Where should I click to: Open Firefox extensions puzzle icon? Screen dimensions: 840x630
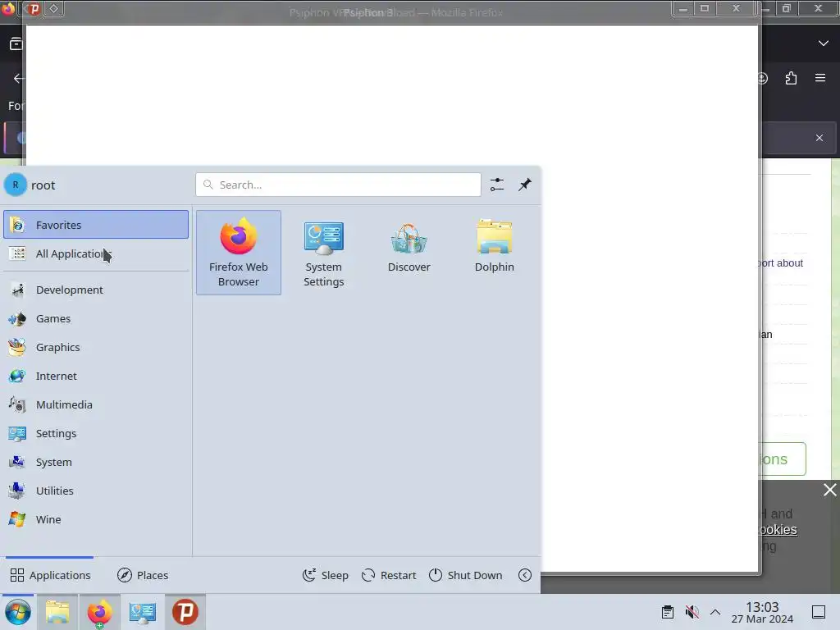click(792, 78)
